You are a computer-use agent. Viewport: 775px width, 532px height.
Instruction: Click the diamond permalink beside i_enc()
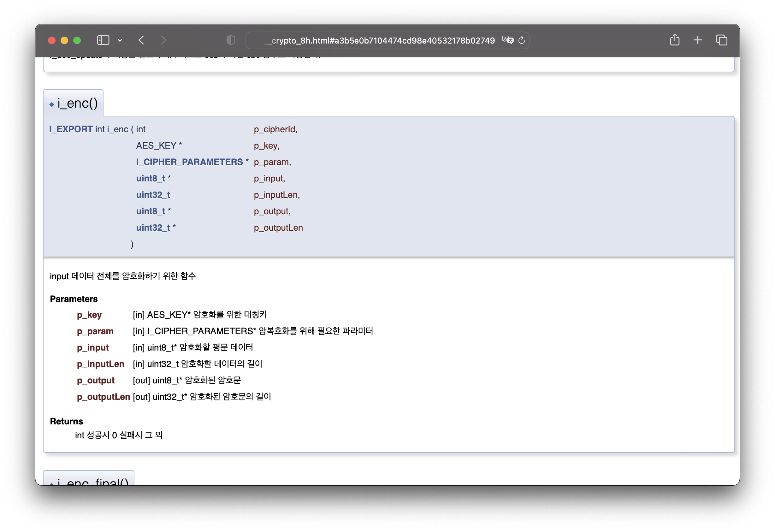click(52, 104)
